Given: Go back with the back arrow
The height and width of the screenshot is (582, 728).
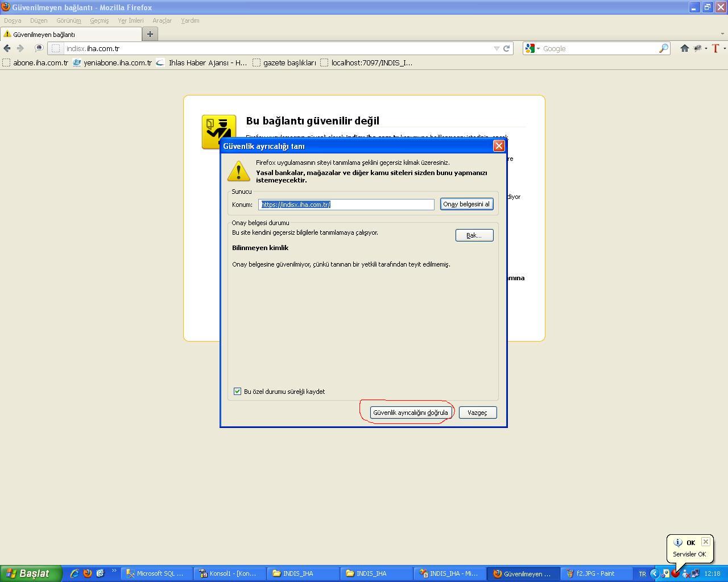Looking at the screenshot, I should 7,48.
